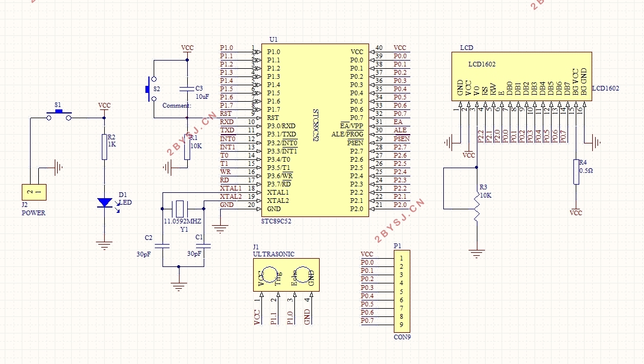The image size is (644, 364).
Task: Select capacitor C2 30pF symbol
Action: point(162,246)
